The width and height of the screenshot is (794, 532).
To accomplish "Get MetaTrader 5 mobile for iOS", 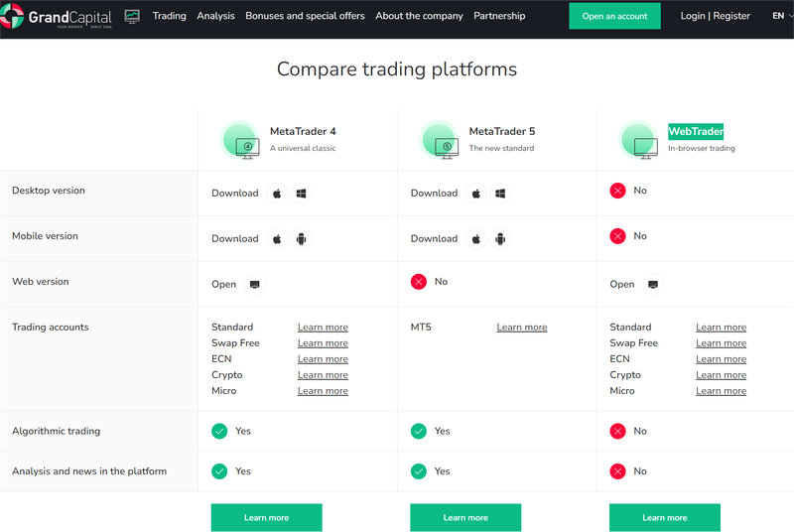I will click(x=476, y=239).
